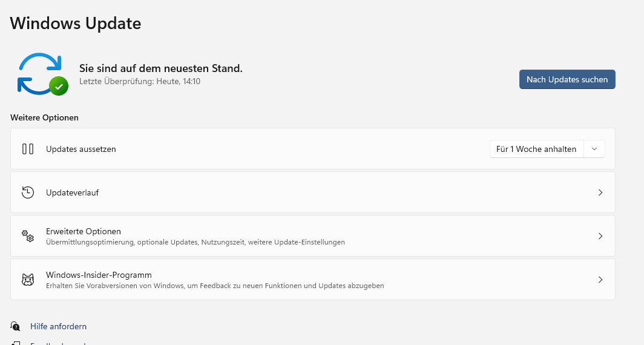Click the Übermittlungsoptimierung description text
644x345 pixels.
[195, 242]
